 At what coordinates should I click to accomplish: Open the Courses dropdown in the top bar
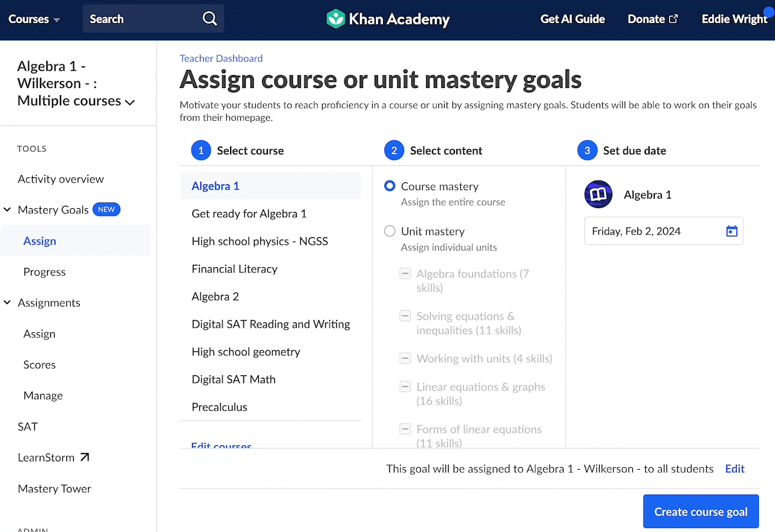click(33, 19)
